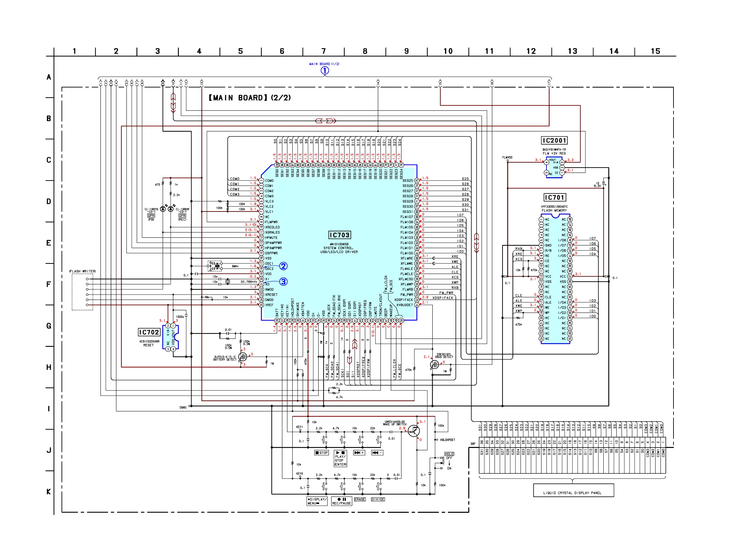Click the ERASE key label
This screenshot has width=745, height=560.
(x=360, y=499)
